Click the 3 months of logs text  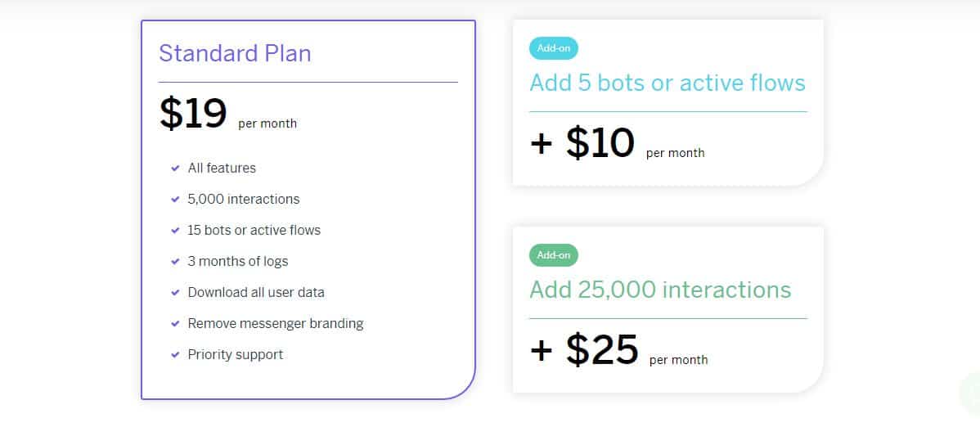(238, 262)
